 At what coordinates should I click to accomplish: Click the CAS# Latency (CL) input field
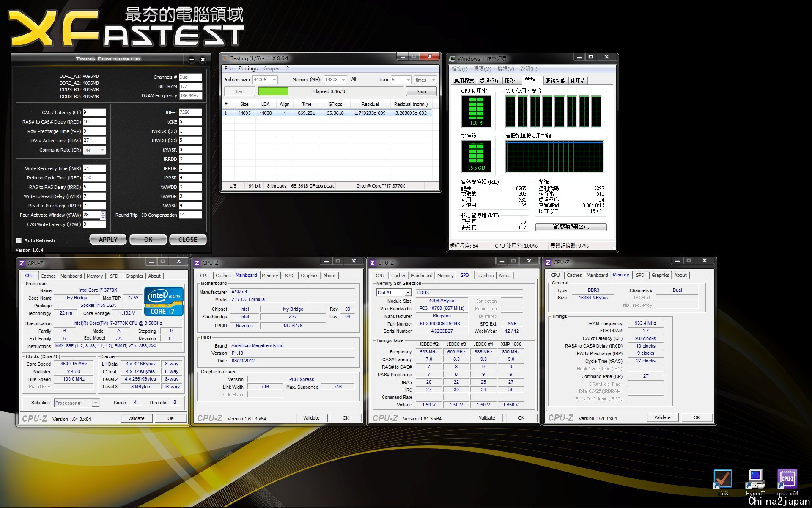(x=94, y=113)
